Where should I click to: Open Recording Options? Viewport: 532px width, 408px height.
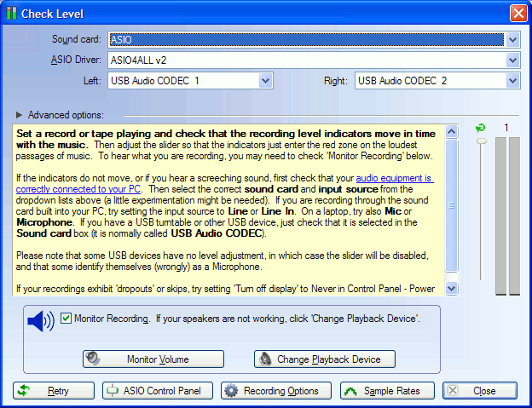coord(276,391)
